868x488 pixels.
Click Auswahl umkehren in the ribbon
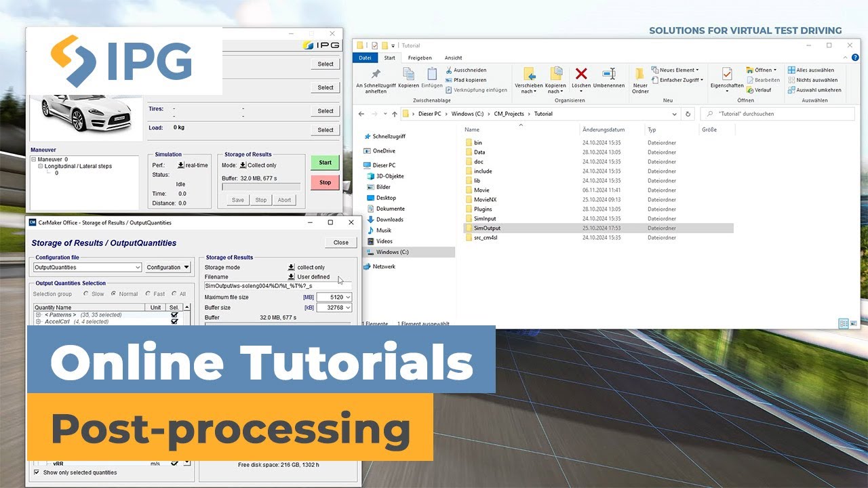(x=814, y=89)
